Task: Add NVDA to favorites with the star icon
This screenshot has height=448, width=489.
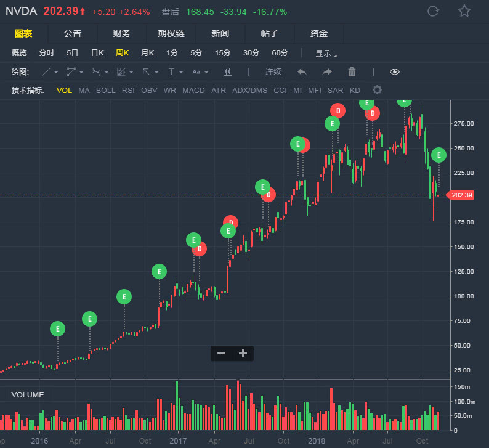Action: [x=464, y=11]
